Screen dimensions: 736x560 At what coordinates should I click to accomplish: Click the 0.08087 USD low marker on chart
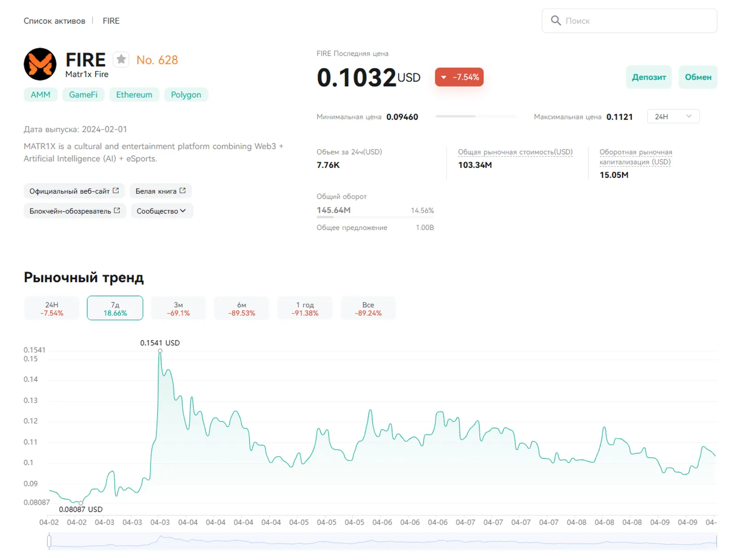point(81,502)
